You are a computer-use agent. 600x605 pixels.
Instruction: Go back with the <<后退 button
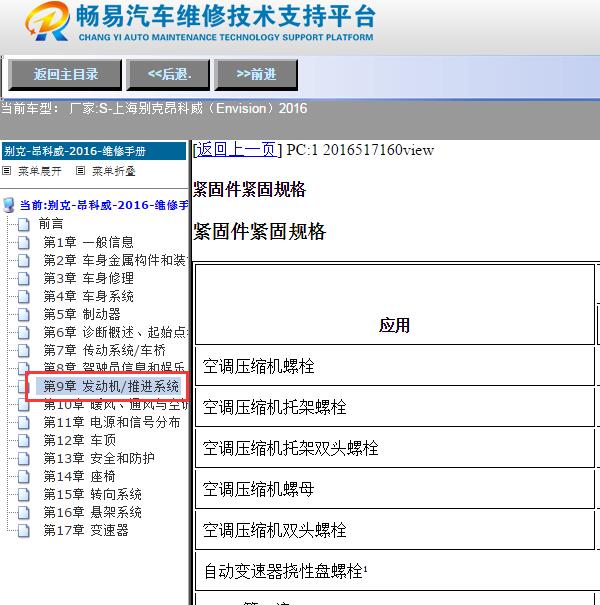click(168, 74)
